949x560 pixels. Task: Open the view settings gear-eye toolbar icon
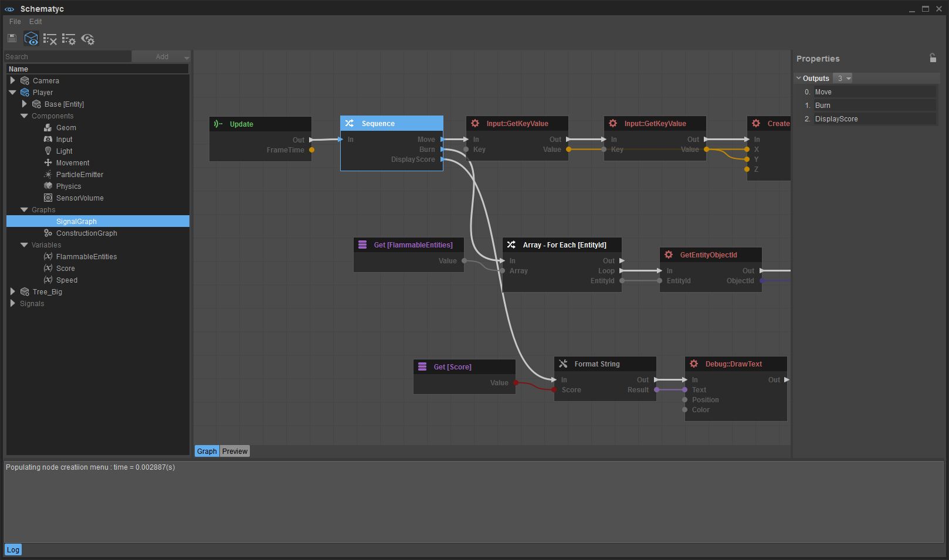[x=89, y=39]
